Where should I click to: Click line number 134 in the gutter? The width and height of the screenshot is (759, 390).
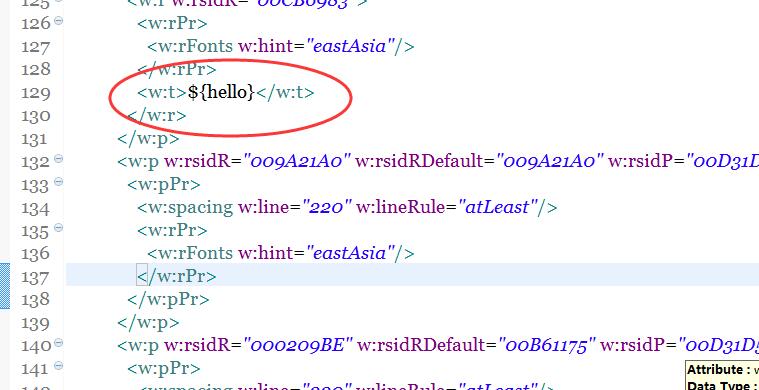pos(35,208)
